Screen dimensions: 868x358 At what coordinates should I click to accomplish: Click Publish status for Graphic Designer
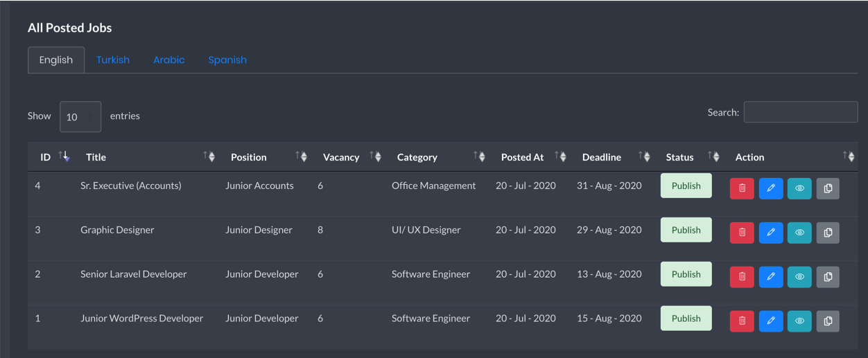pyautogui.click(x=686, y=230)
